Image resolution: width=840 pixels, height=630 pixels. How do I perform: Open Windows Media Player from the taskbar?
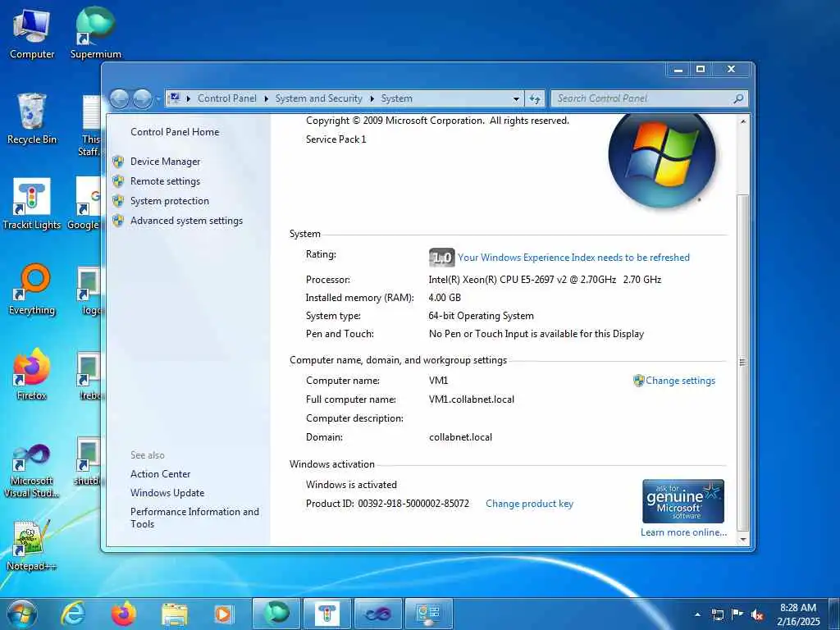(224, 614)
